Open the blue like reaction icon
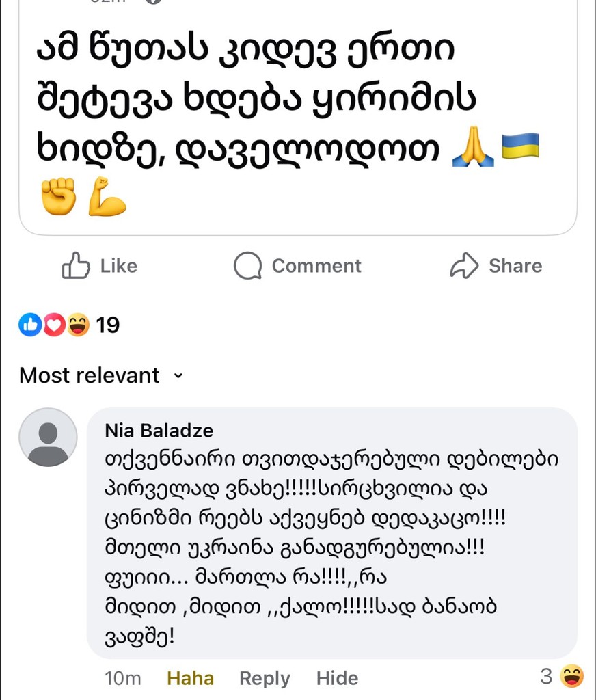596x700 pixels. pyautogui.click(x=30, y=325)
